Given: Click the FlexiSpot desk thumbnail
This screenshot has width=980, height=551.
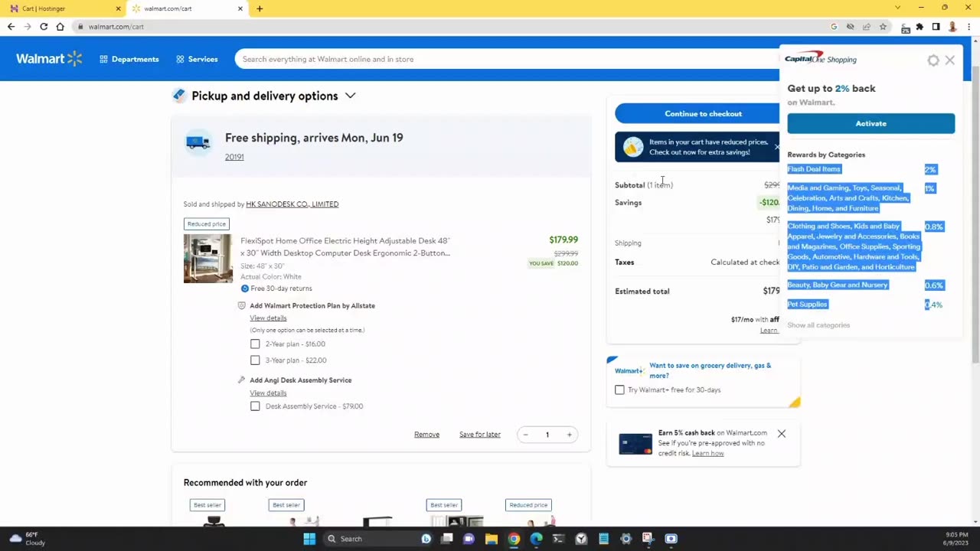Looking at the screenshot, I should [x=207, y=259].
